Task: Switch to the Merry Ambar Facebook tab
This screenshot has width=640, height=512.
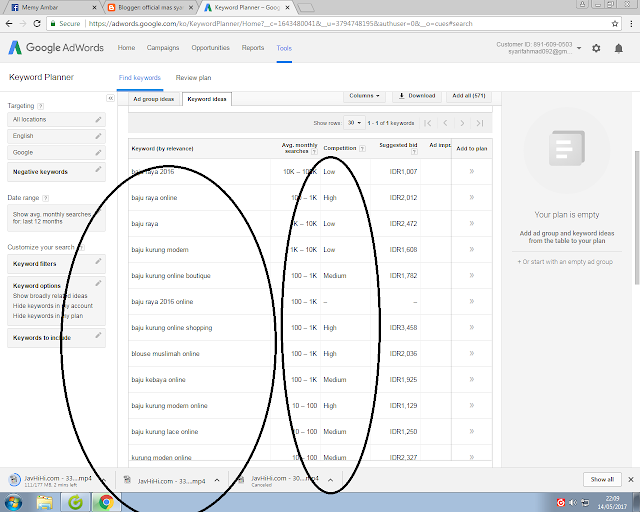Action: pos(54,8)
